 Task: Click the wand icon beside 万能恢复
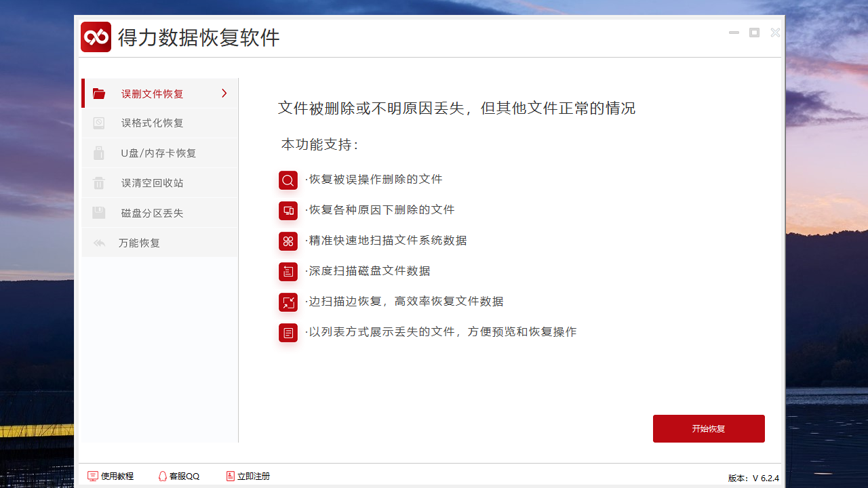click(x=99, y=242)
